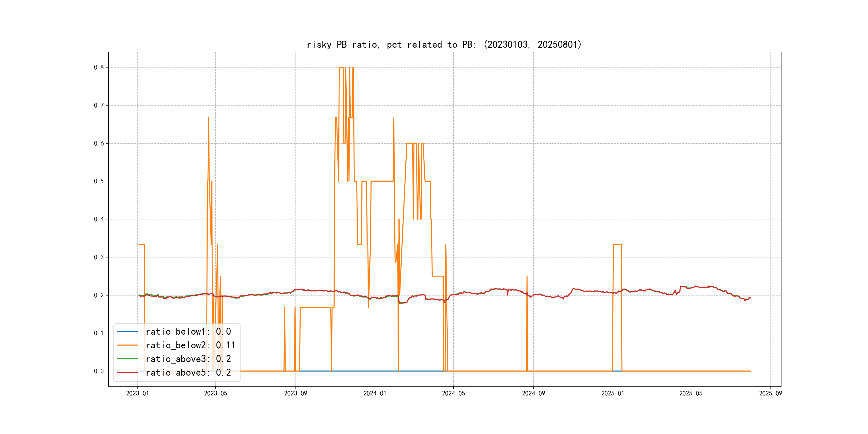Click the 2025-01 x-axis tick label
Screen dimensions: 868x434
pyautogui.click(x=613, y=393)
